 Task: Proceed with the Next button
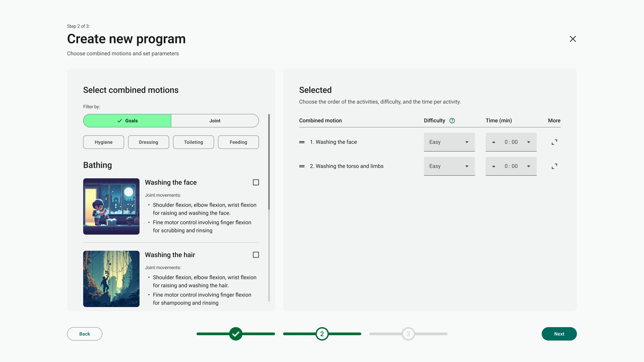click(559, 334)
